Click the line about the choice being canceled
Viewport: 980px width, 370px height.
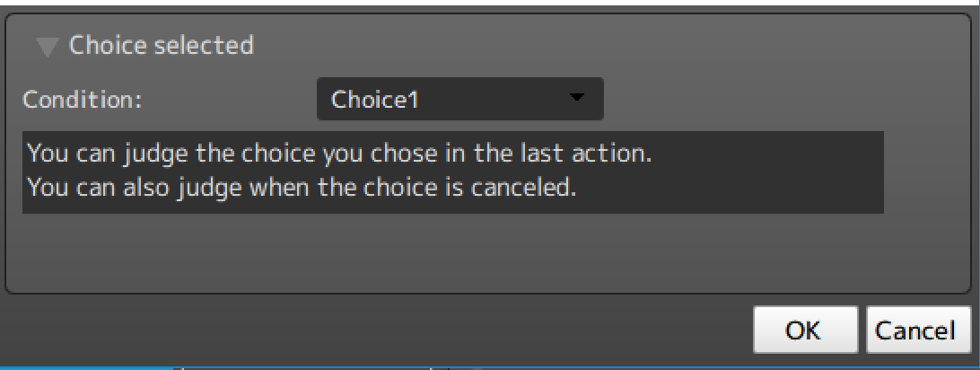301,189
